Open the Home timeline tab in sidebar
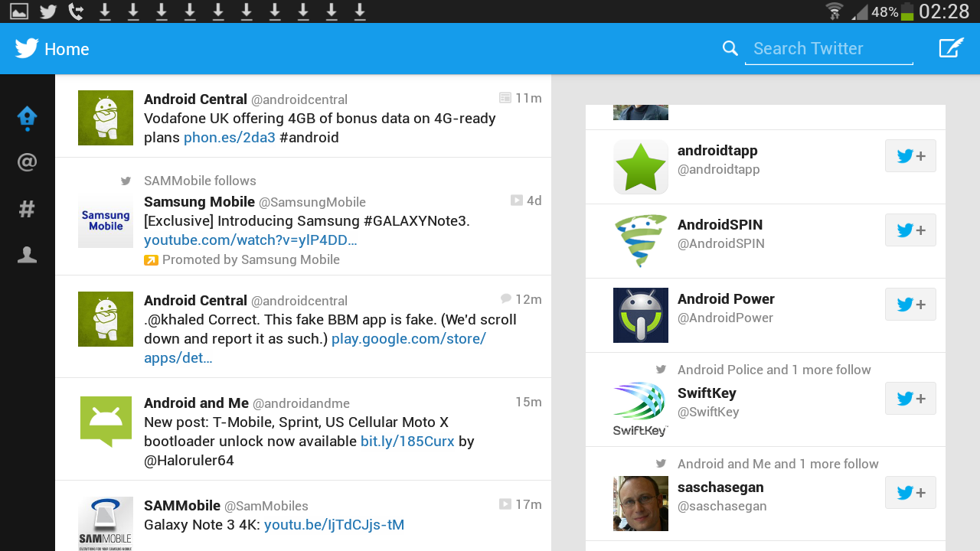This screenshot has height=551, width=980. point(27,117)
